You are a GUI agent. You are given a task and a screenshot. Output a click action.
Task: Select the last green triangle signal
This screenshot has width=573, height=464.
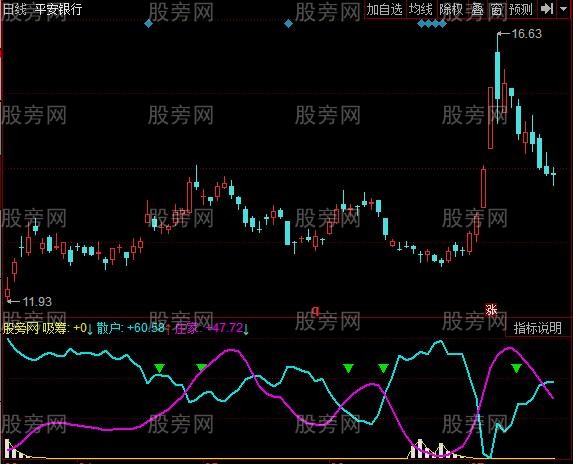click(x=516, y=368)
